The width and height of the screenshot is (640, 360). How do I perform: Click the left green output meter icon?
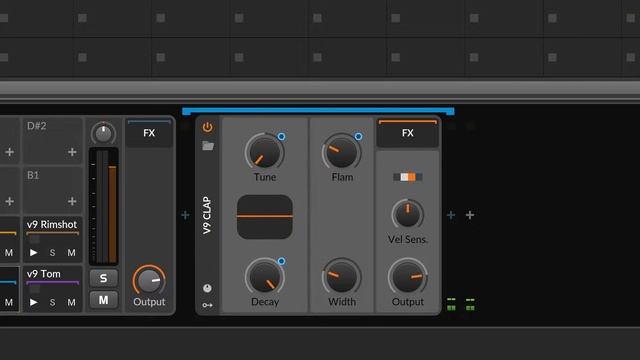[x=451, y=304]
